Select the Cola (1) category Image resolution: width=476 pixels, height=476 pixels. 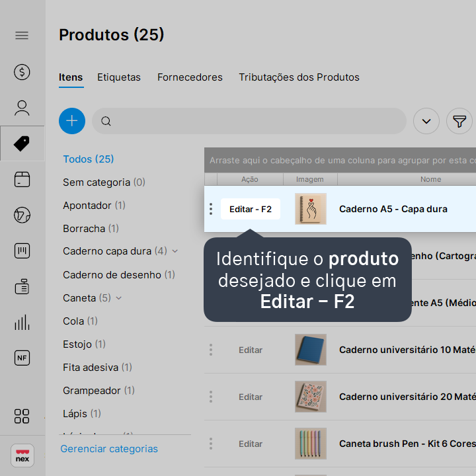tap(80, 321)
